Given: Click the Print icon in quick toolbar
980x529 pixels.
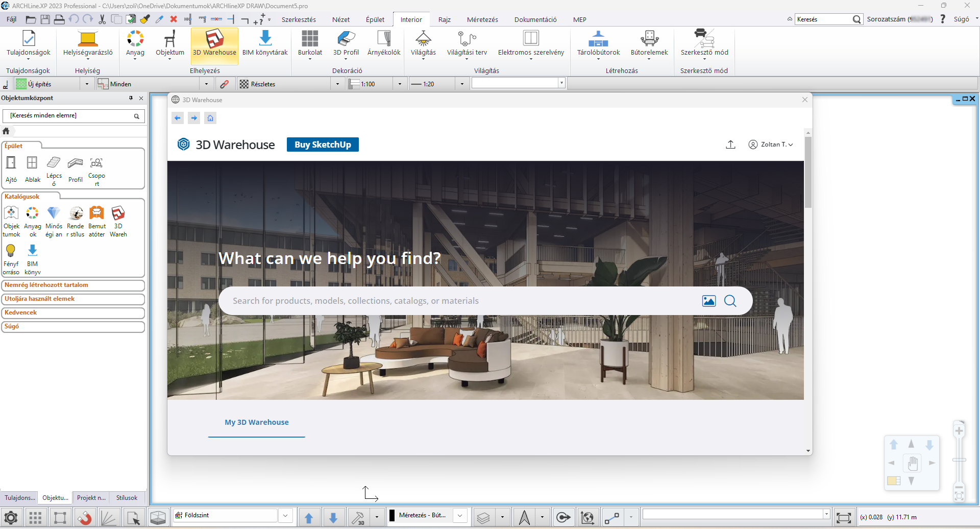Looking at the screenshot, I should point(59,19).
